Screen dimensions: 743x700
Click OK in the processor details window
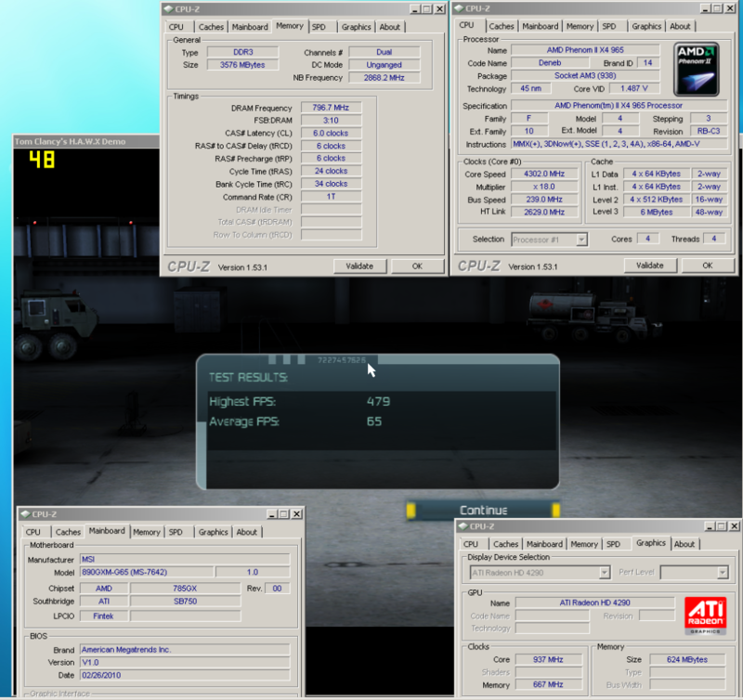(707, 266)
